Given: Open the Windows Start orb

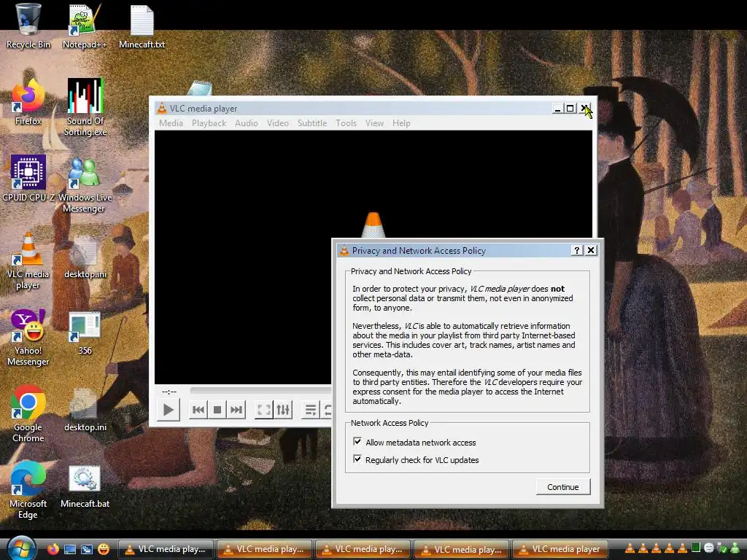Looking at the screenshot, I should tap(21, 548).
